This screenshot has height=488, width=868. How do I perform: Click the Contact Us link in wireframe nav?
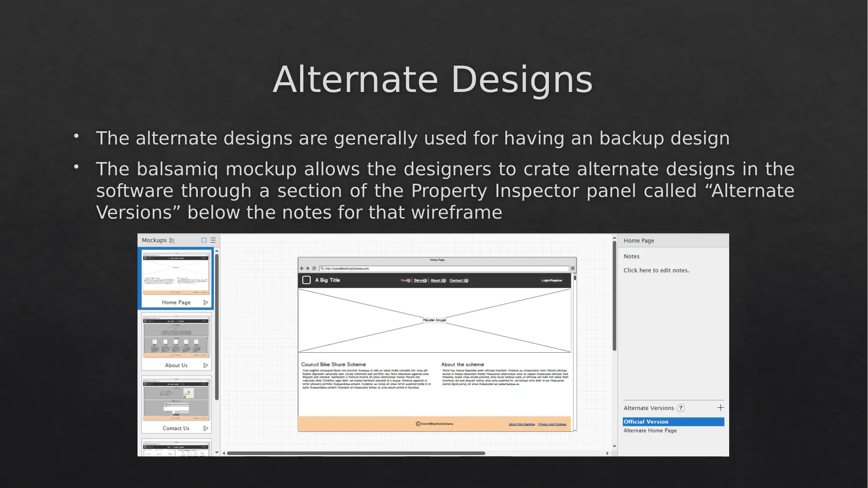(x=459, y=280)
